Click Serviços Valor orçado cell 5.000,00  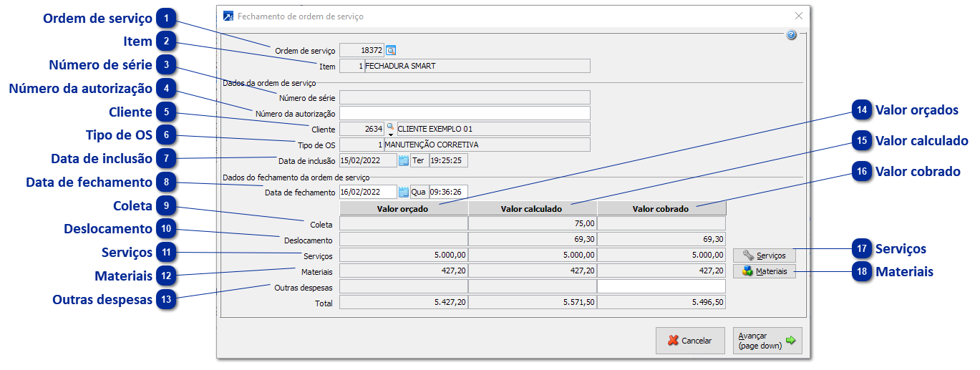(404, 255)
